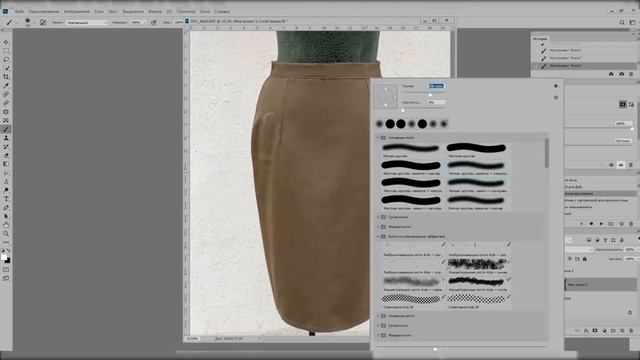Open the search icon in options bar

[x=622, y=22]
